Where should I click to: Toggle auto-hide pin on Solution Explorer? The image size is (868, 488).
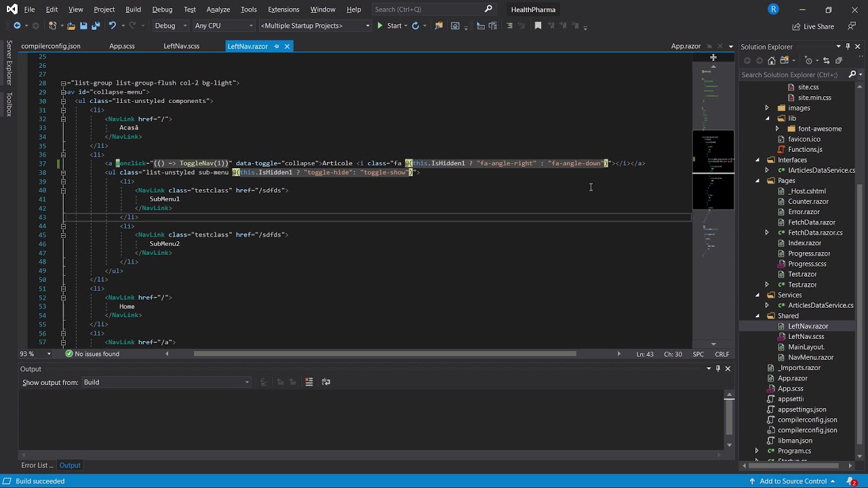point(848,46)
